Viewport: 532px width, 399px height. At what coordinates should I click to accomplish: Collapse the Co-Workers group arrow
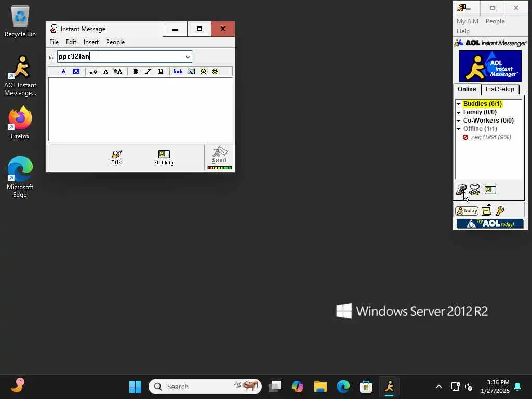458,121
